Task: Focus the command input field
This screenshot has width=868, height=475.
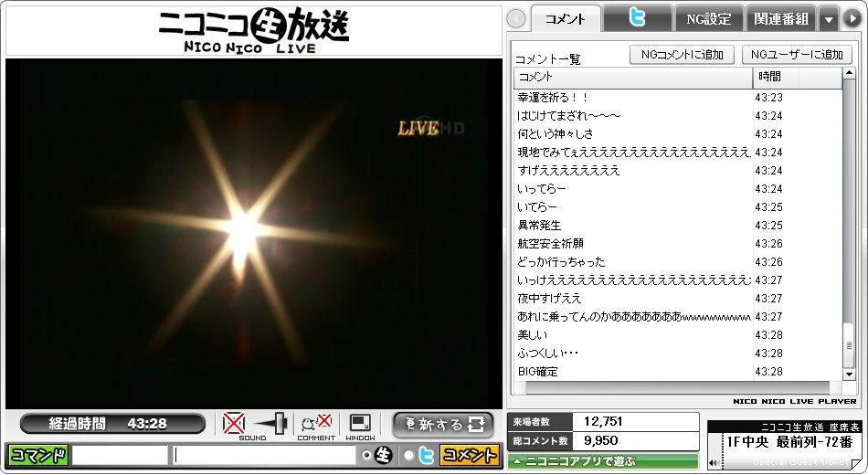Action: tap(120, 455)
